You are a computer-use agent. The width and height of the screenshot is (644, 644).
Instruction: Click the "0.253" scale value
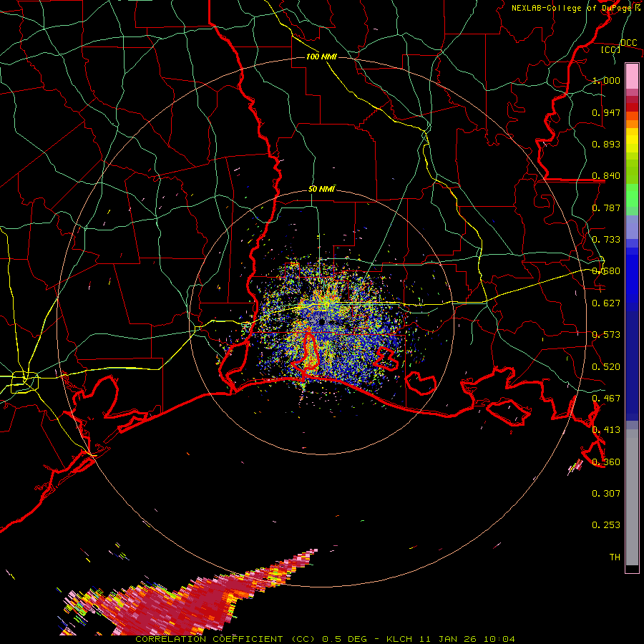coord(606,525)
